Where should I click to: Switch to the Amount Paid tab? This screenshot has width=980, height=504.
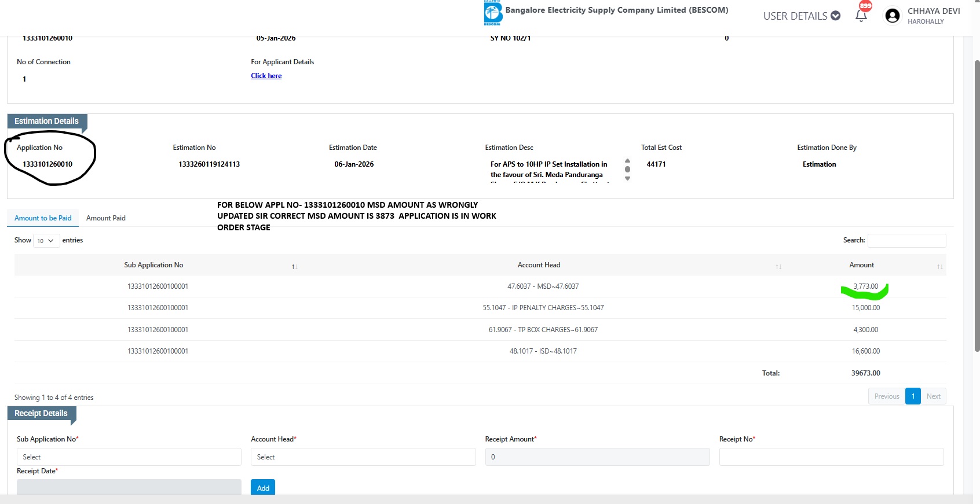(x=106, y=218)
